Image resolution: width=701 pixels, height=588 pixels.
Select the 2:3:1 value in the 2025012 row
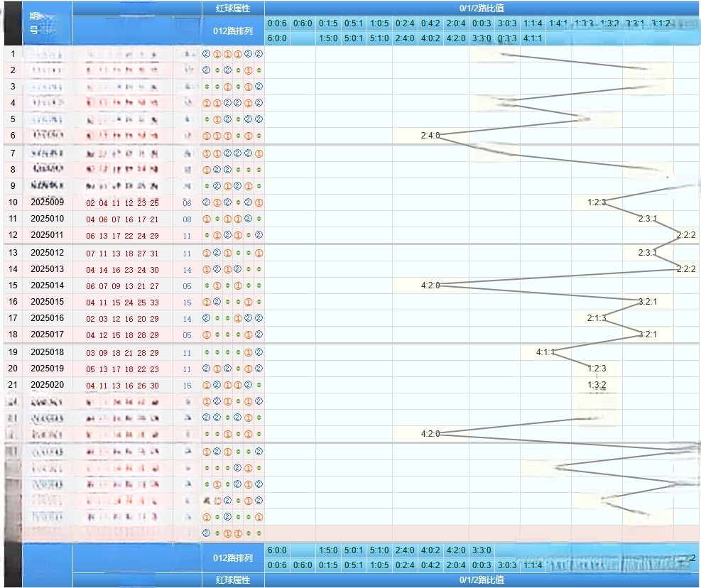(x=647, y=253)
